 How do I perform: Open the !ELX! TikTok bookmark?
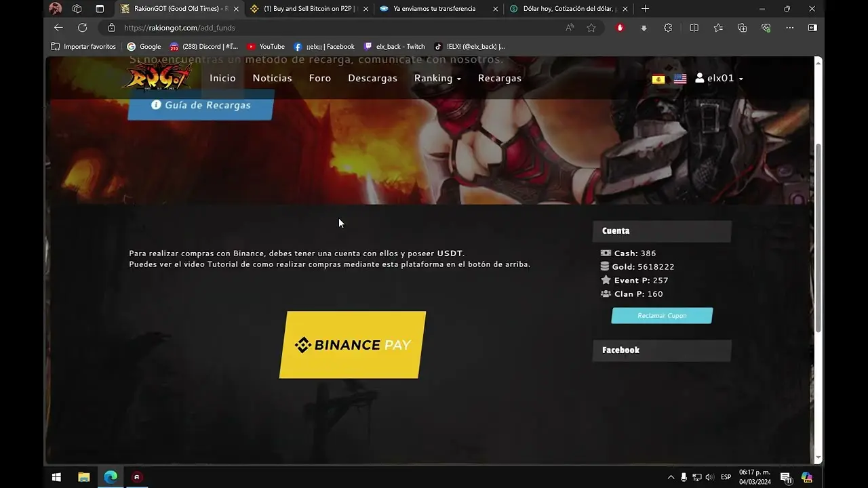(x=469, y=47)
